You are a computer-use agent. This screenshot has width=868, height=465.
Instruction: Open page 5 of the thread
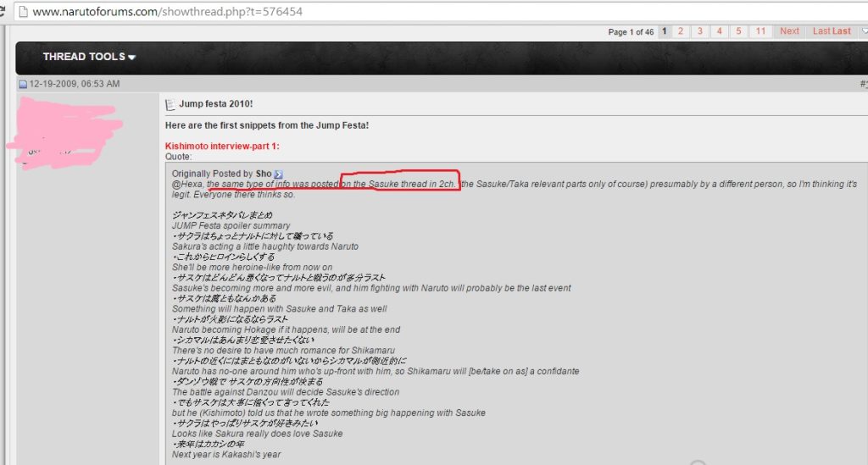(x=738, y=31)
